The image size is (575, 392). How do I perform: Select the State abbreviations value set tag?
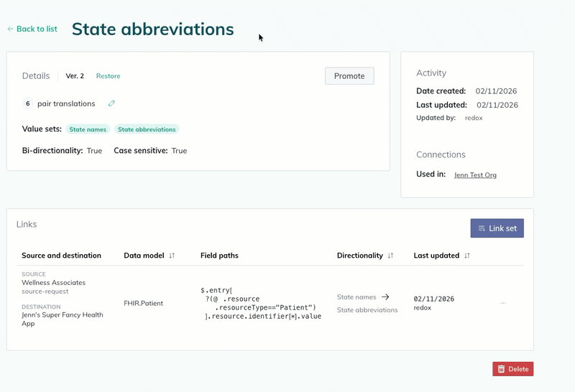click(x=147, y=129)
